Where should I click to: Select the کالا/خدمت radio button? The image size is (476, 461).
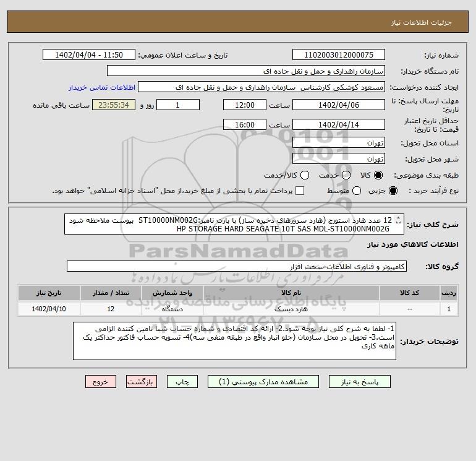(x=305, y=175)
